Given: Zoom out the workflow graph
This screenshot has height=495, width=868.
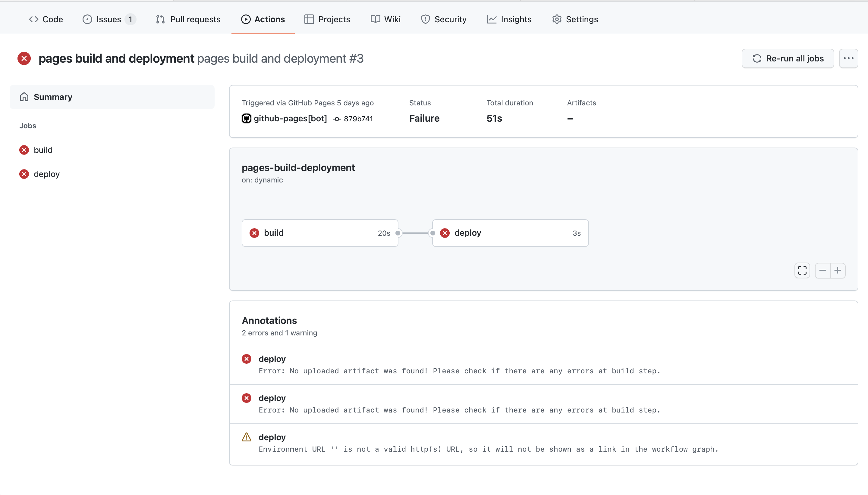Looking at the screenshot, I should coord(822,270).
